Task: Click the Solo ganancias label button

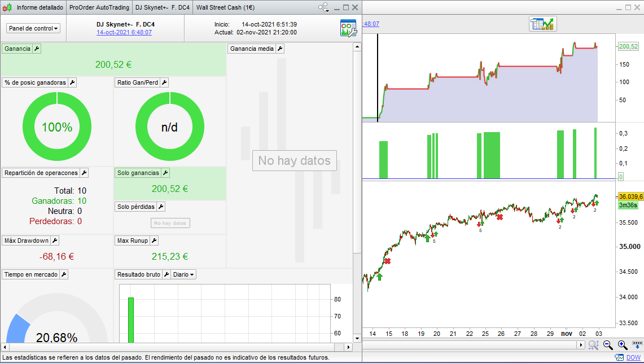Action: pyautogui.click(x=138, y=173)
